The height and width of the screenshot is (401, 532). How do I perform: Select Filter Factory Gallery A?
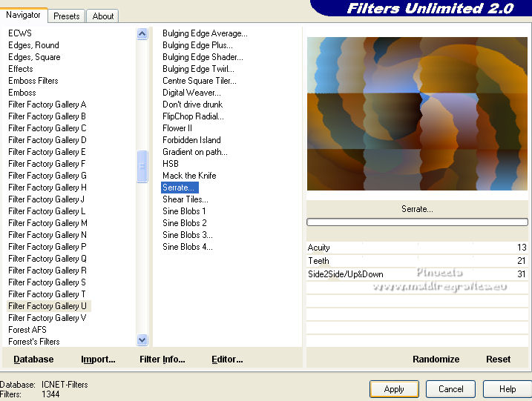(47, 105)
